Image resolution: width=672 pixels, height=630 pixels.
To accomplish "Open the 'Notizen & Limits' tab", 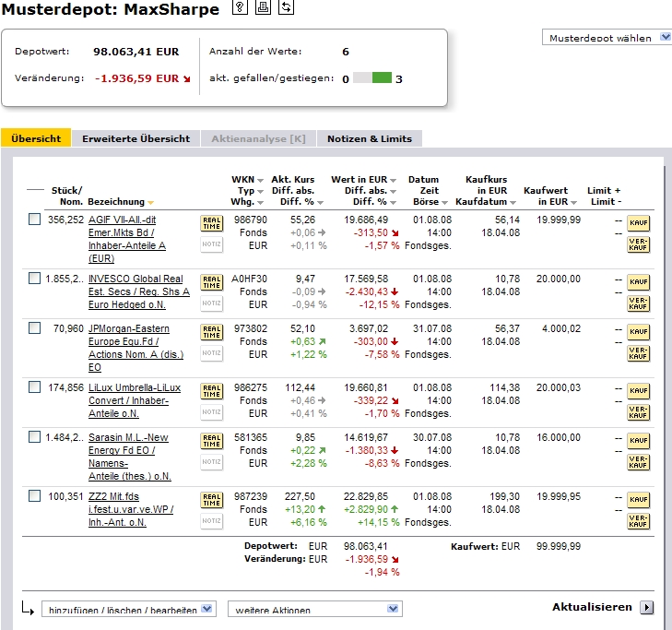I will click(x=370, y=138).
